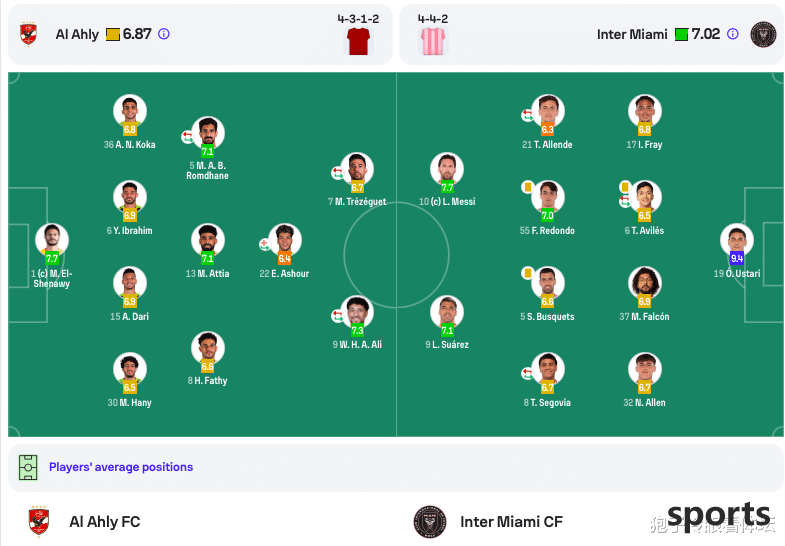Click the Inter Miami crest in the header

click(763, 35)
